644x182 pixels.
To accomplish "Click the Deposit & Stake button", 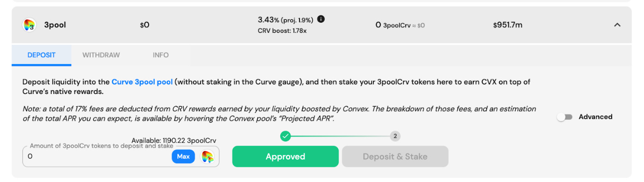I will [395, 157].
